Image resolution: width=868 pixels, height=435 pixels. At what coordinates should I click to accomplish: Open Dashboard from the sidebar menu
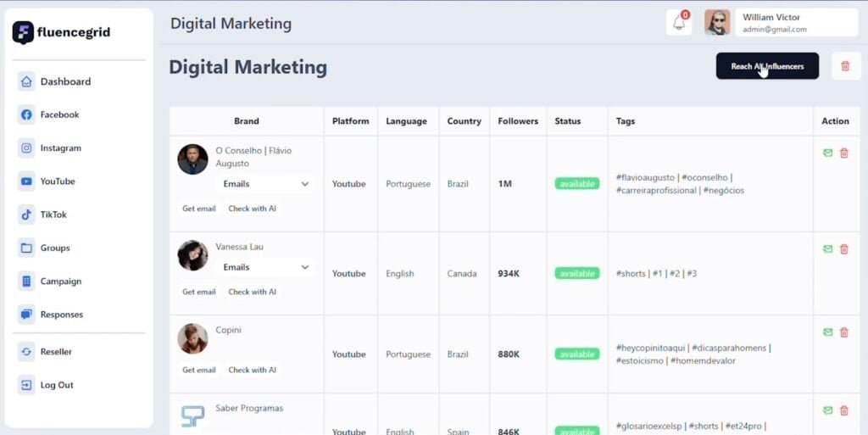pyautogui.click(x=65, y=81)
